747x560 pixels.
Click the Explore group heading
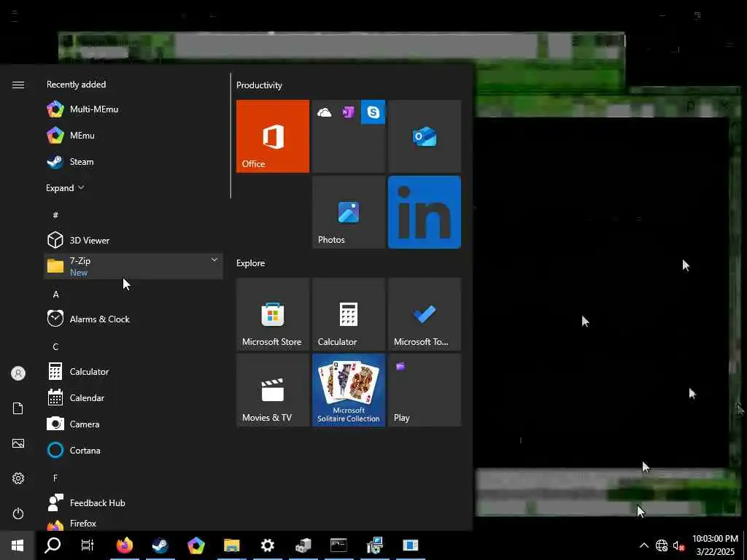[x=251, y=262]
